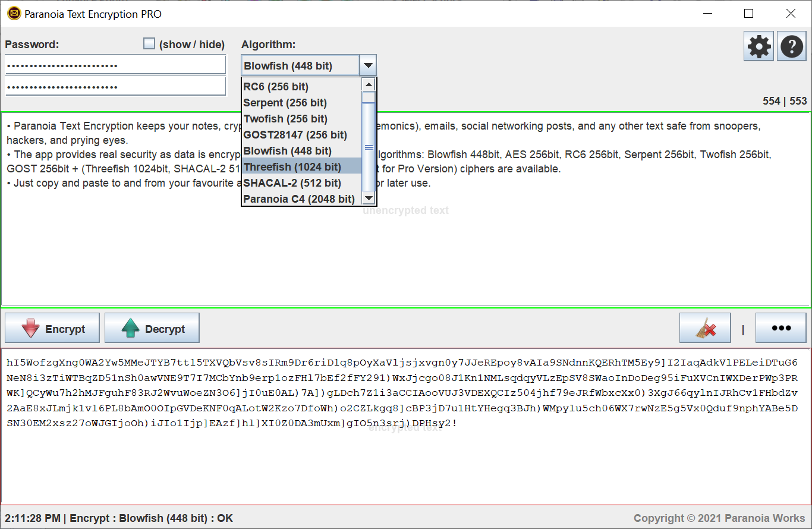Click the clear text broom icon

pyautogui.click(x=706, y=328)
